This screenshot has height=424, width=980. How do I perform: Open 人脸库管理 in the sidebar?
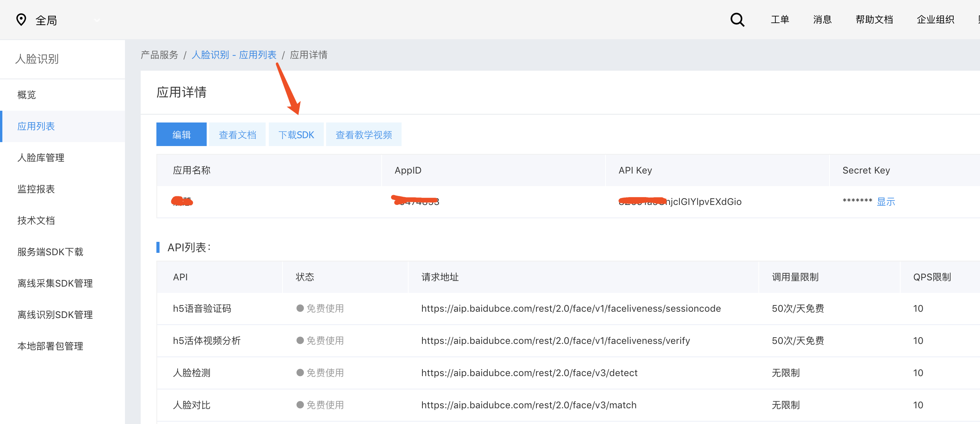click(x=62, y=157)
